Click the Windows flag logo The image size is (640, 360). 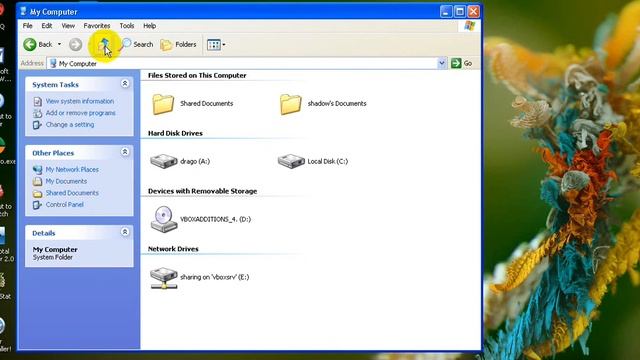[x=469, y=26]
